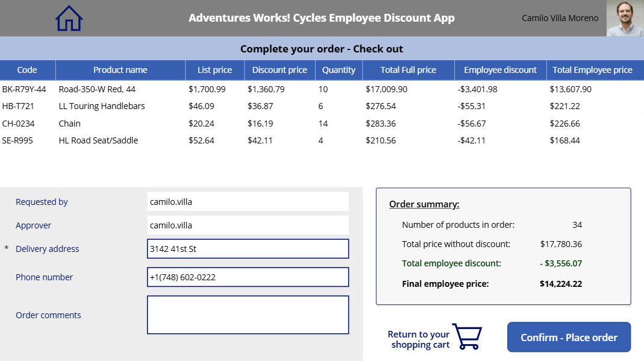Click discount price $36.87
The image size is (644, 361).
click(260, 106)
